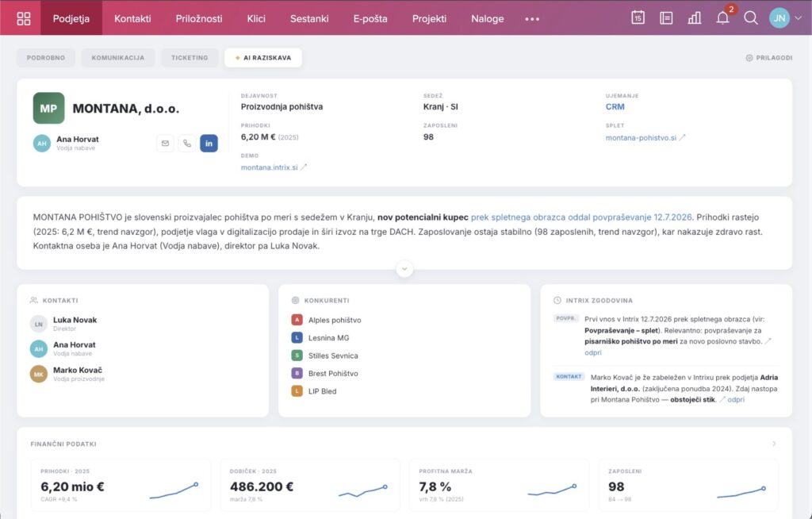Open the reports chart icon
Screen dimensions: 812x519
tap(694, 18)
